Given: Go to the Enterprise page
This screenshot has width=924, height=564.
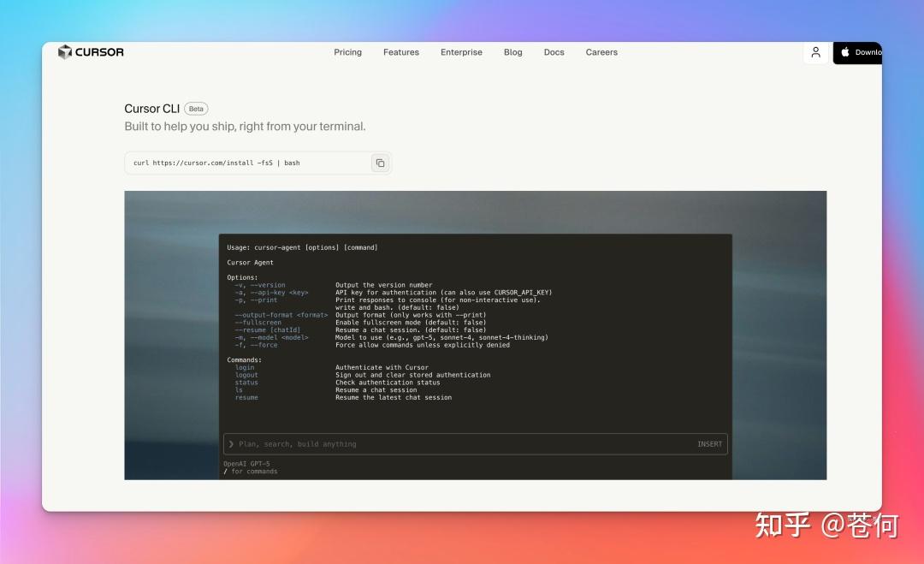Looking at the screenshot, I should click(x=461, y=52).
